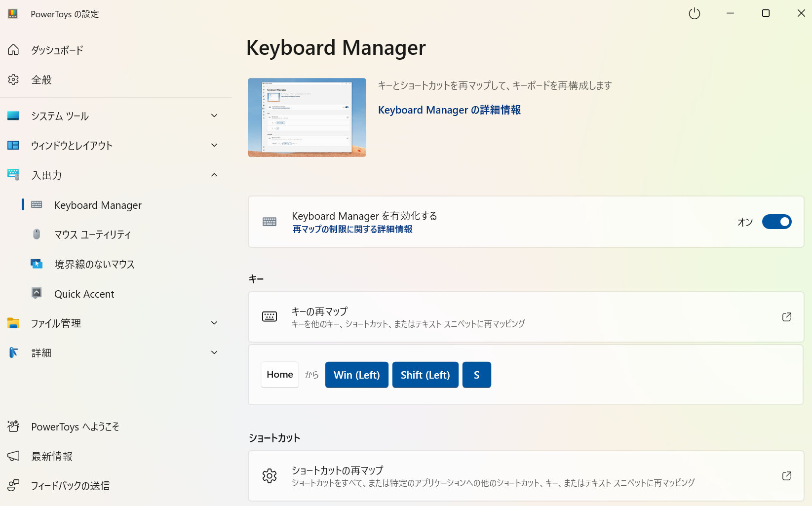812x506 pixels.
Task: Click the システム ツール monitor icon
Action: coord(13,116)
